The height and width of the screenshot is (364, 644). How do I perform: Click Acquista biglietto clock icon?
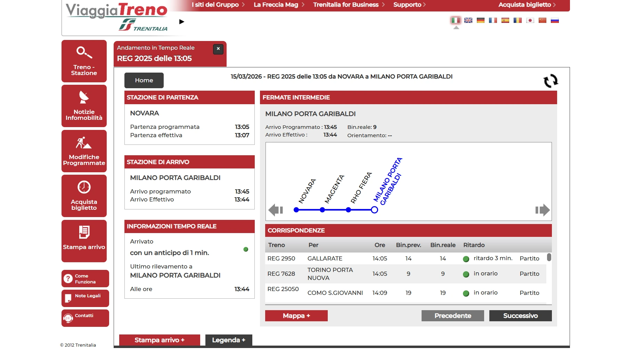click(84, 187)
